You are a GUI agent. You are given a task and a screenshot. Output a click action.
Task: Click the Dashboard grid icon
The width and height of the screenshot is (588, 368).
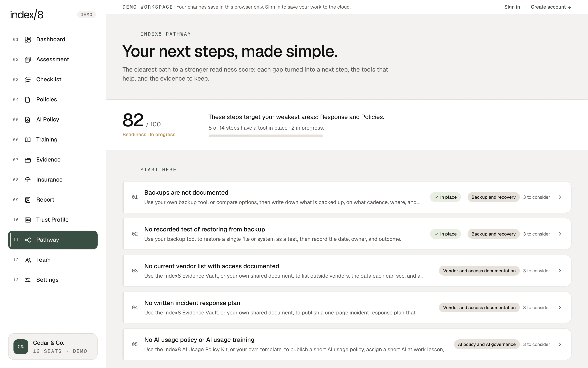click(x=28, y=39)
